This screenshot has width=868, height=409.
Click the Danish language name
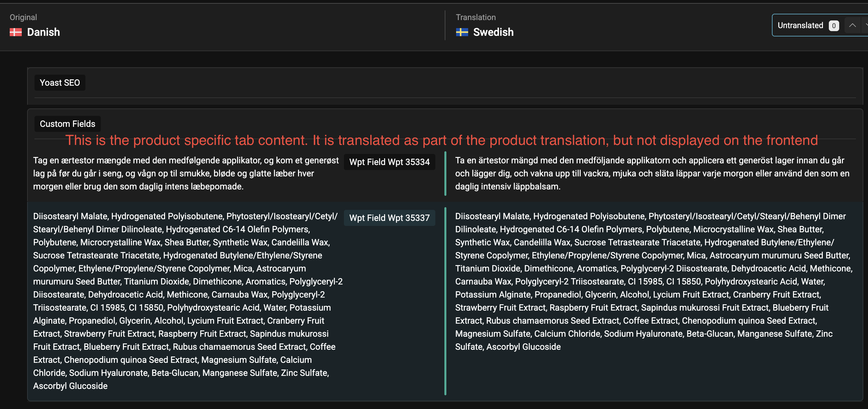tap(43, 32)
